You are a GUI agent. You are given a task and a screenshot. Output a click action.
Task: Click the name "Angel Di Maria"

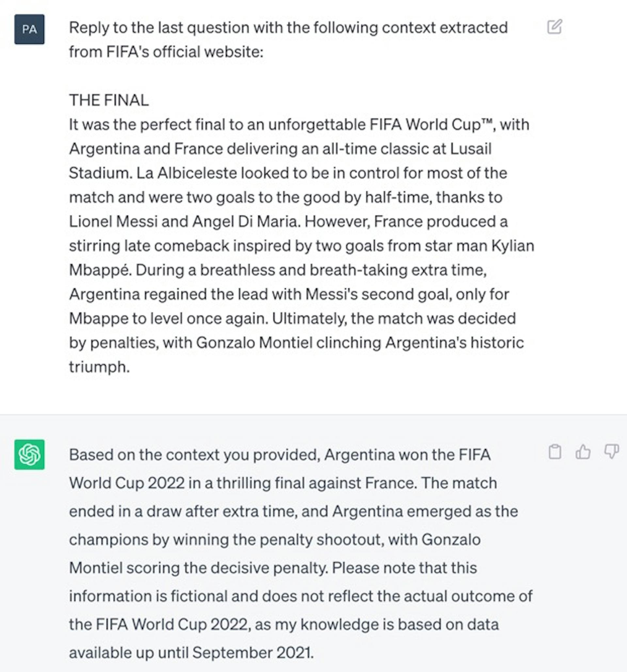click(x=246, y=222)
